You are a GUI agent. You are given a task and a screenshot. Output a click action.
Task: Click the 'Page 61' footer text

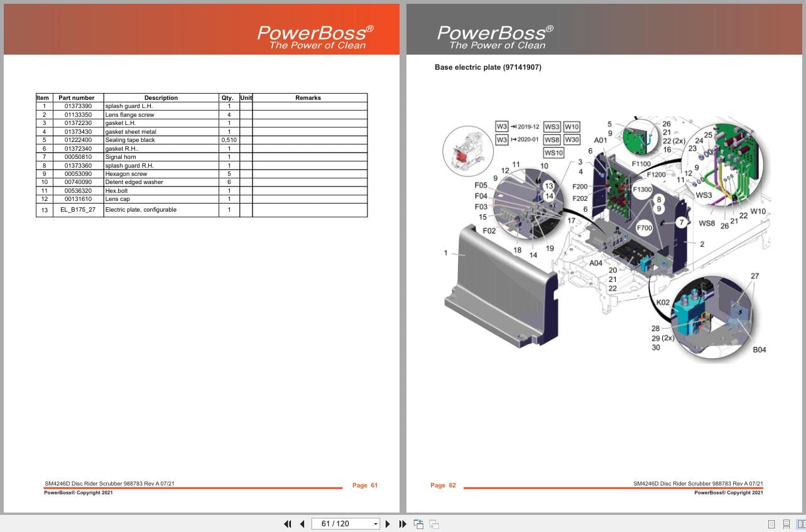coord(365,486)
